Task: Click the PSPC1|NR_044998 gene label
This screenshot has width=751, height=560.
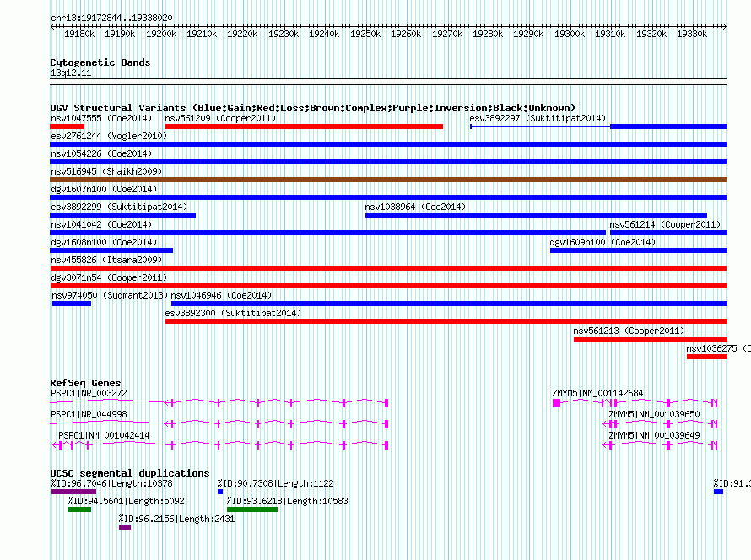Action: click(x=89, y=414)
